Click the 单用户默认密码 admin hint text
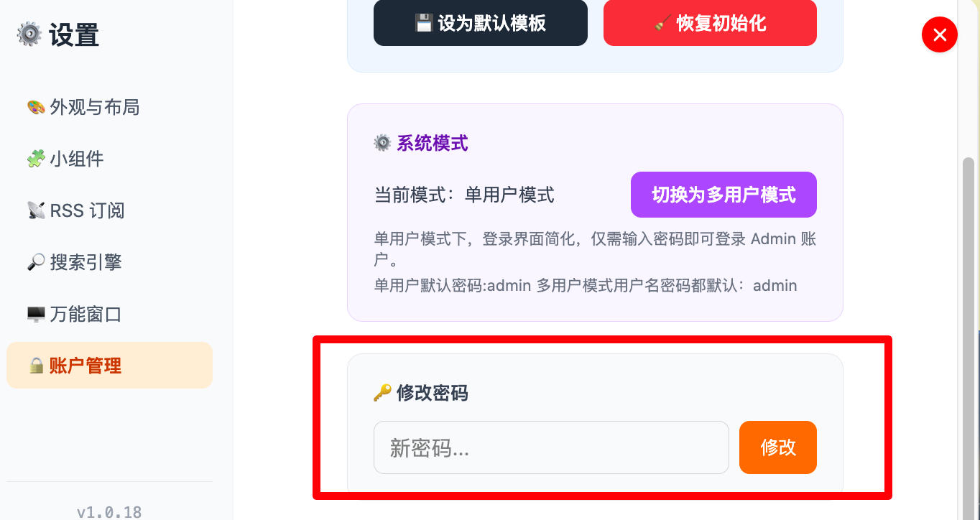This screenshot has height=520, width=980. pos(586,285)
